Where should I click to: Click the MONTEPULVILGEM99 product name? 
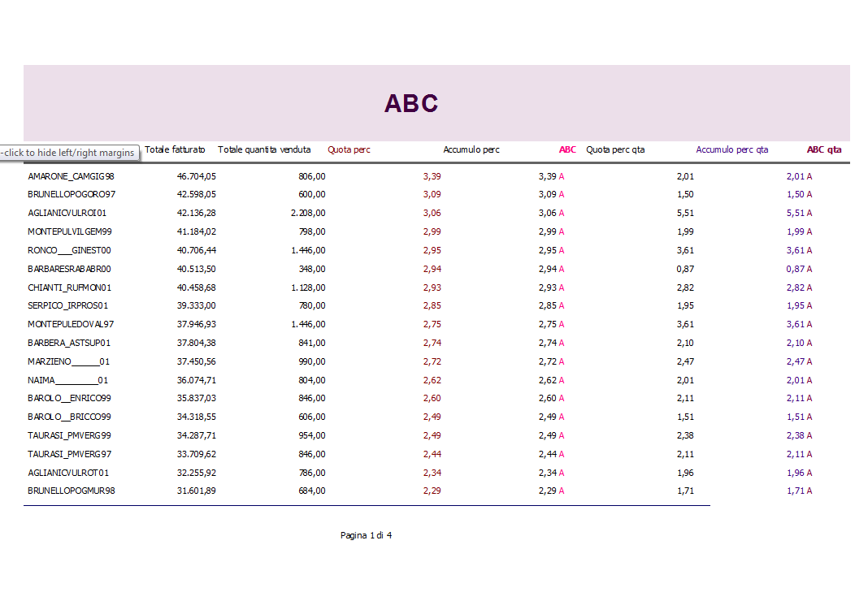[71, 231]
